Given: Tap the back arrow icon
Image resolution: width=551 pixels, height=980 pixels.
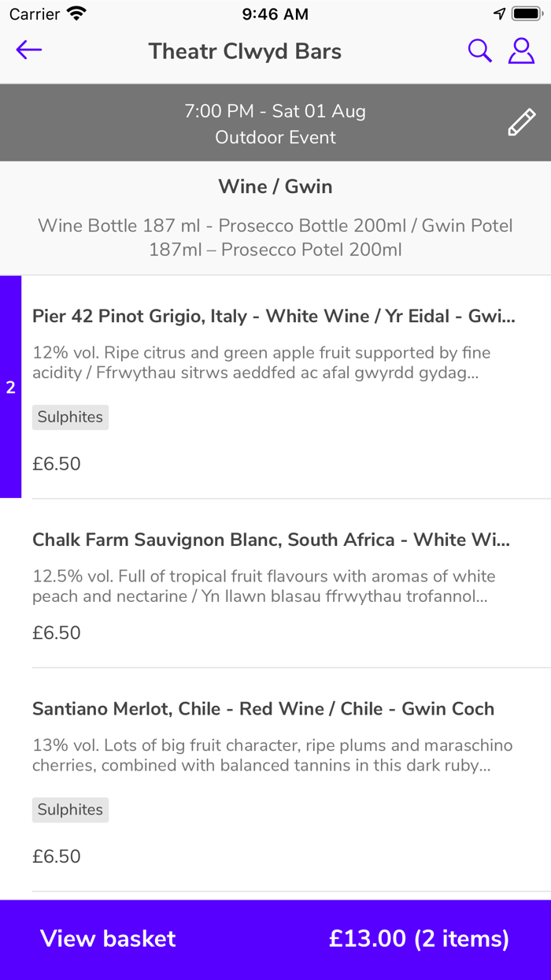Looking at the screenshot, I should pos(29,50).
